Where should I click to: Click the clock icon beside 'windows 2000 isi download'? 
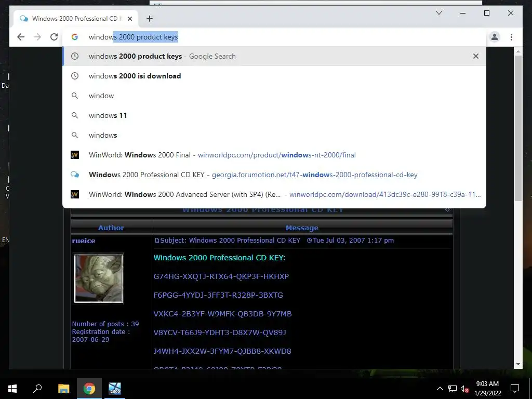[75, 76]
